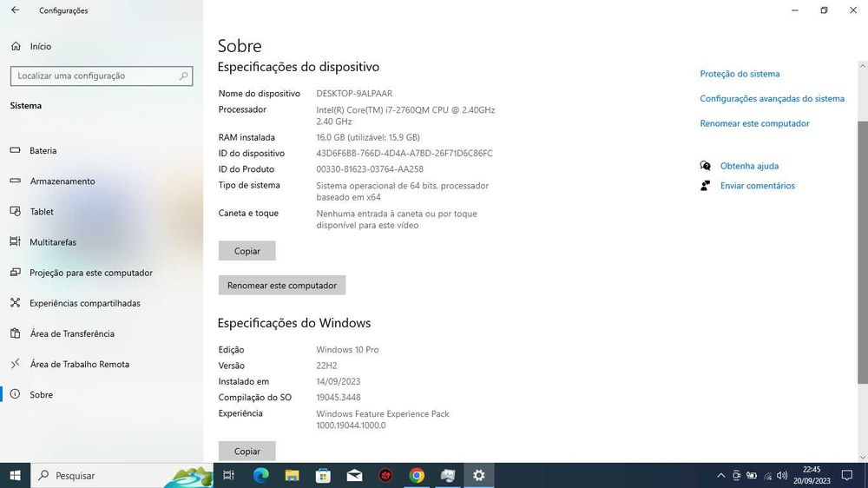The width and height of the screenshot is (868, 488).
Task: Show hidden system tray icons
Action: point(720,475)
